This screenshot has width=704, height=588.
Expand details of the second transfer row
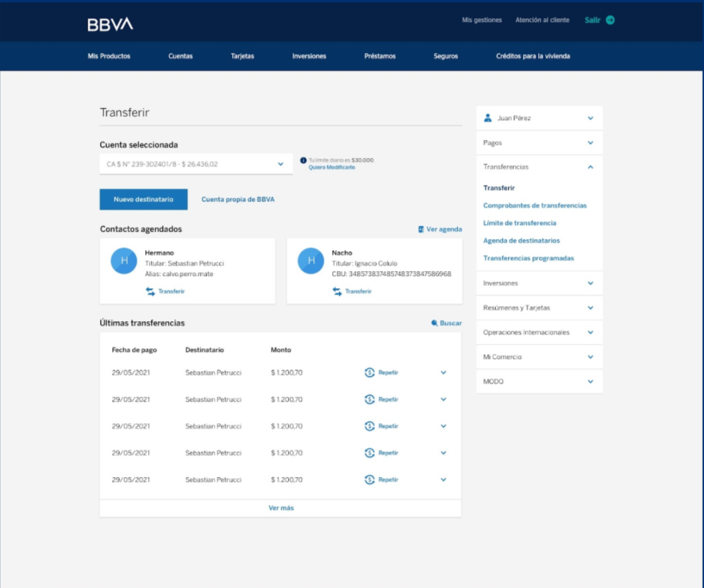443,399
